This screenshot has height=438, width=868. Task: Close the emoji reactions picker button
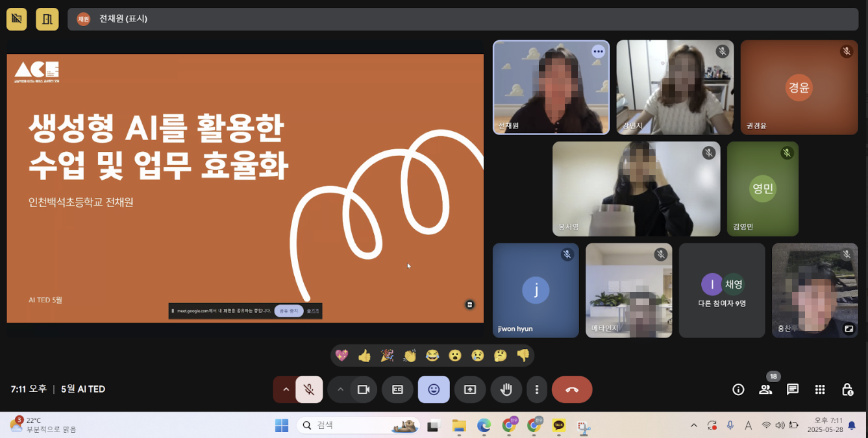[434, 390]
